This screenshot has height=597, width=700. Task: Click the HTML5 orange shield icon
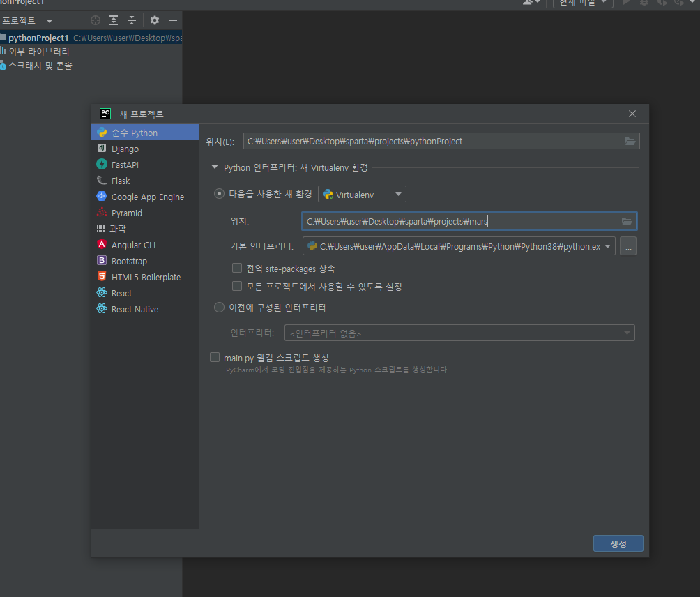(102, 276)
